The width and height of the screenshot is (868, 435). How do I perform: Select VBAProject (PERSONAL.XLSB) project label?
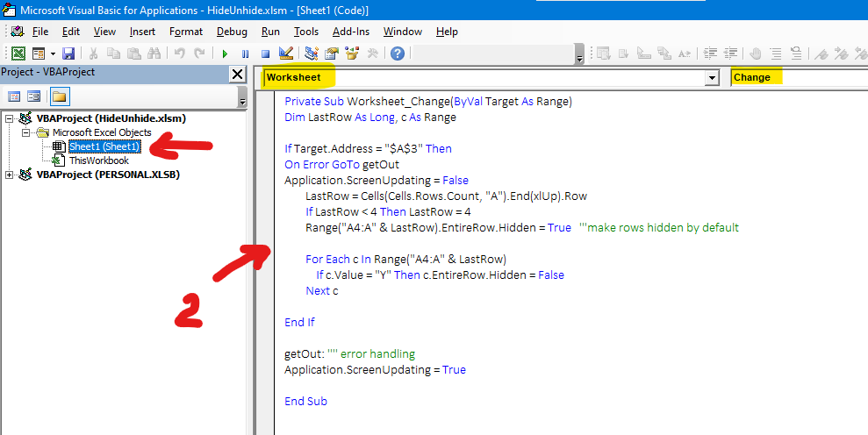click(108, 175)
